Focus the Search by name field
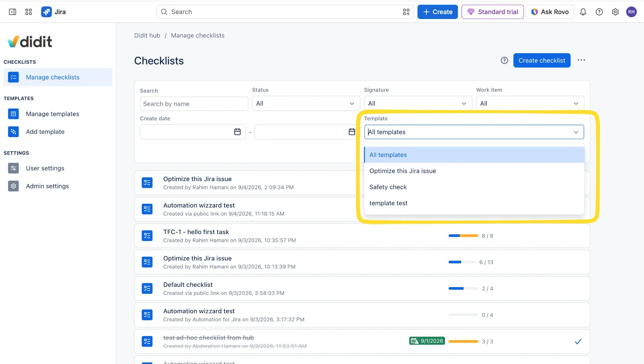The height and width of the screenshot is (364, 644). (x=194, y=104)
